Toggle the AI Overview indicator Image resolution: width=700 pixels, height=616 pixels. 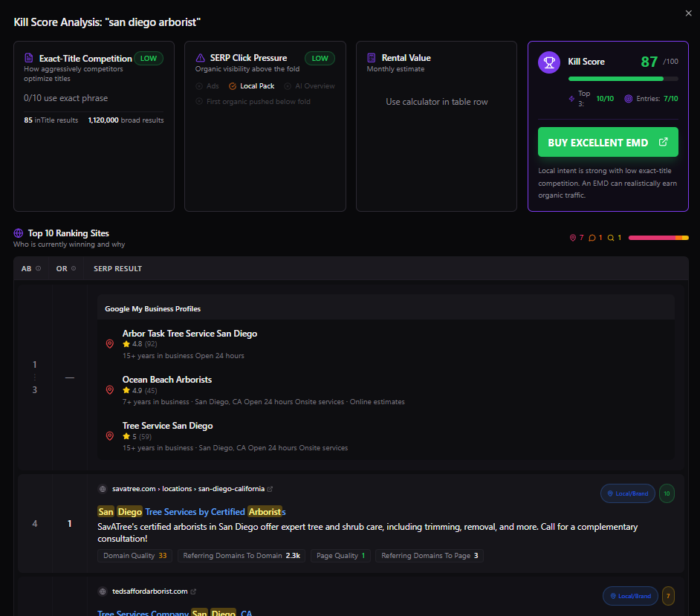pyautogui.click(x=309, y=86)
